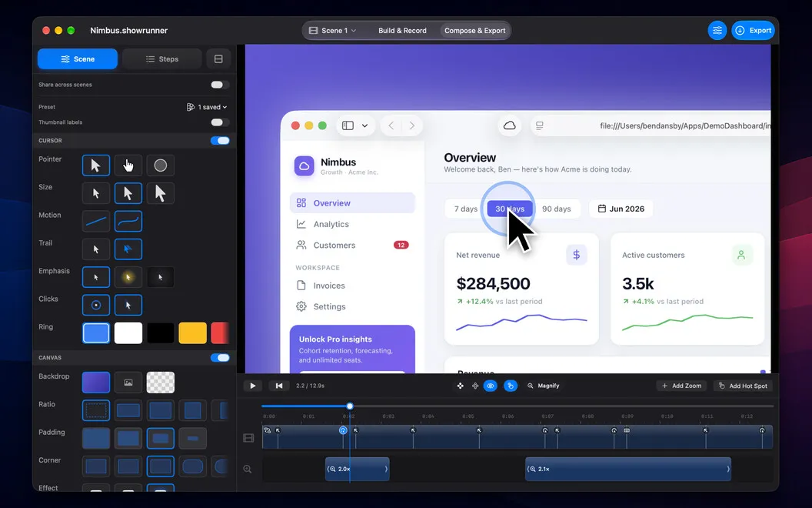Click the Magnify button in timeline toolbar

pyautogui.click(x=543, y=386)
